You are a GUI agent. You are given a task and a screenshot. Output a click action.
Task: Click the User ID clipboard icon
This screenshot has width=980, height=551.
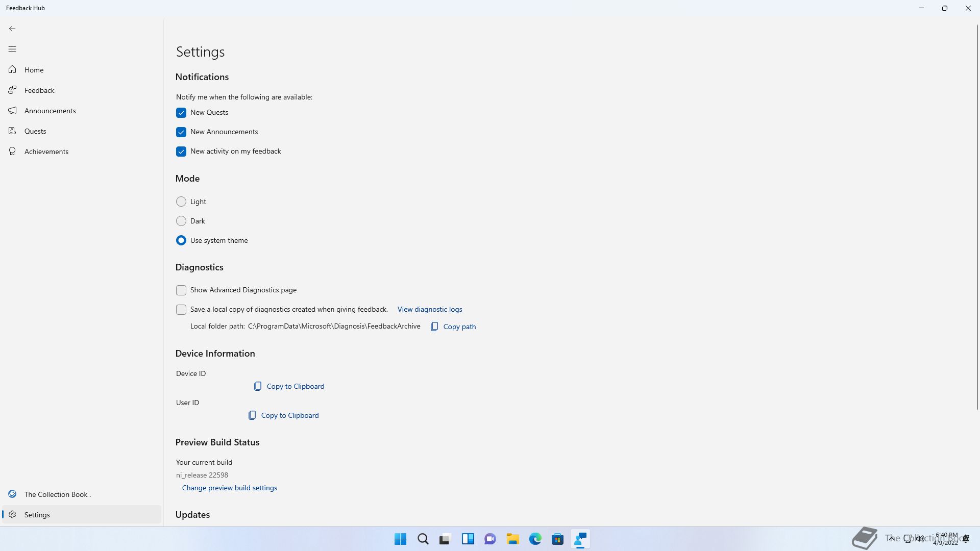click(x=252, y=415)
